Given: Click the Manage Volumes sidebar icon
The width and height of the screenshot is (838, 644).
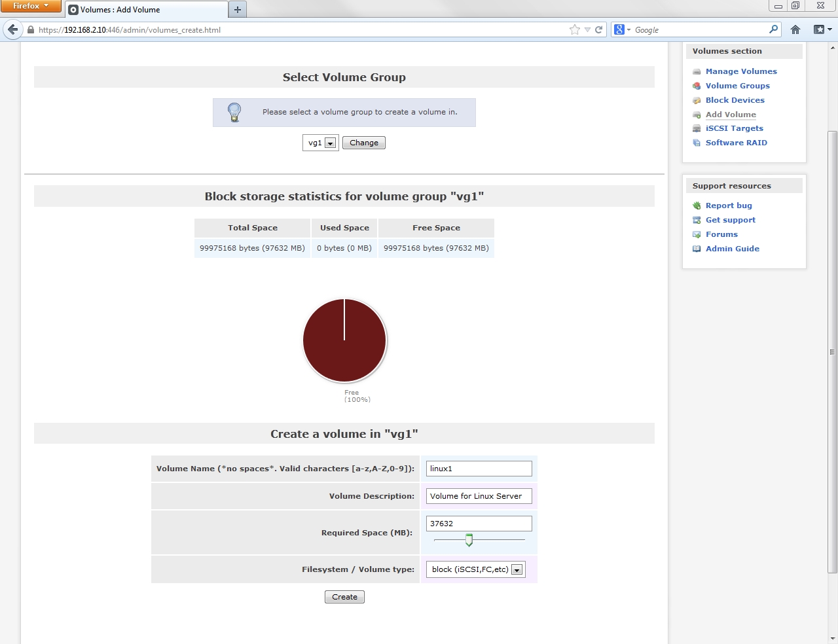Looking at the screenshot, I should (697, 72).
